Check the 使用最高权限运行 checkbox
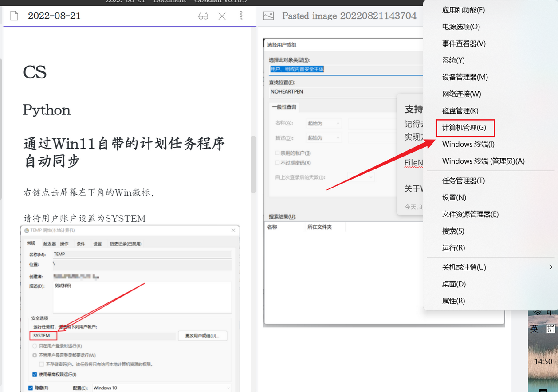 pyautogui.click(x=35, y=375)
